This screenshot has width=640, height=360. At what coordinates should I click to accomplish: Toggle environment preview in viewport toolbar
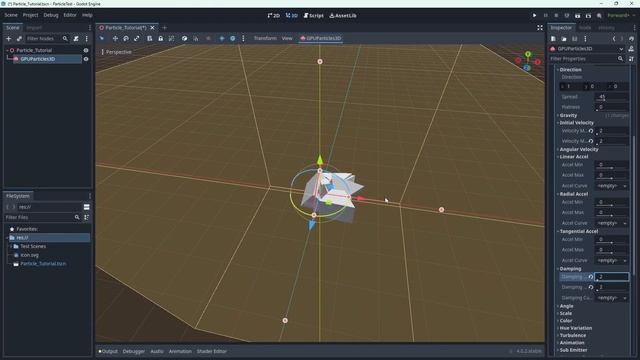[x=232, y=38]
